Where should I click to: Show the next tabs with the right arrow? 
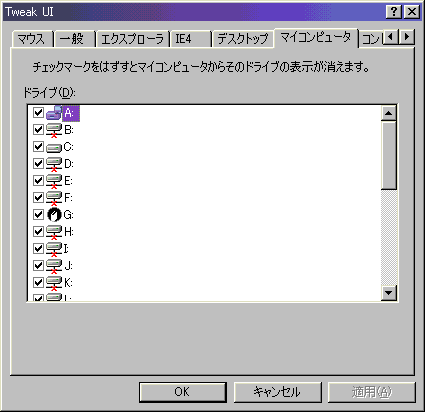coord(407,37)
